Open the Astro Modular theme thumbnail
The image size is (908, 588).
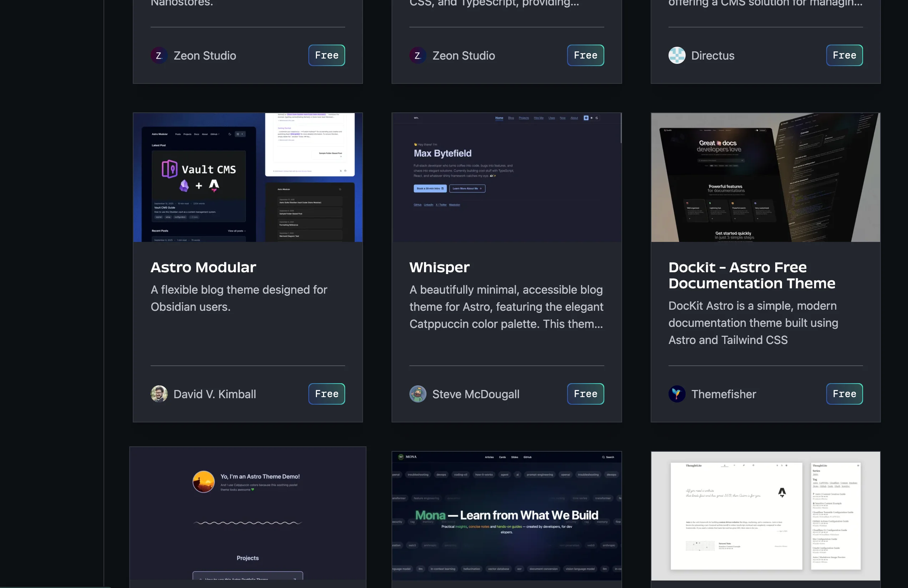click(x=248, y=177)
